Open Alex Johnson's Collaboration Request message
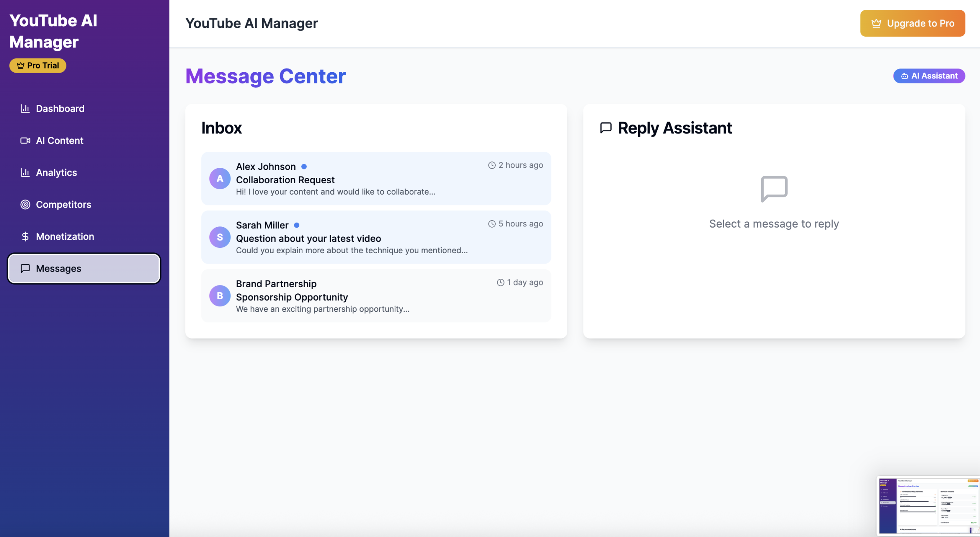Image resolution: width=980 pixels, height=537 pixels. (x=376, y=179)
